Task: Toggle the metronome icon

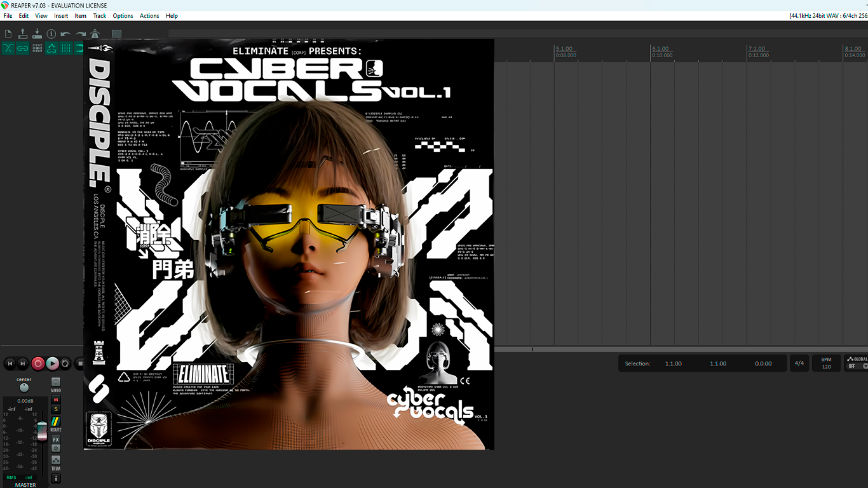Action: tap(95, 34)
